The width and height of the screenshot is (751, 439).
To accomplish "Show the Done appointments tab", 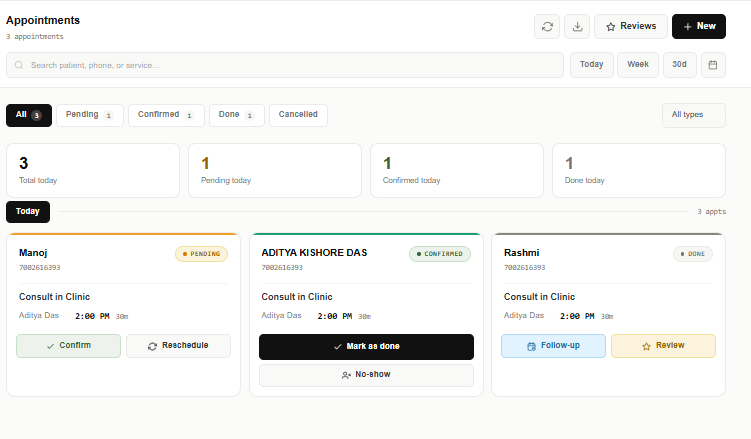I will (236, 115).
